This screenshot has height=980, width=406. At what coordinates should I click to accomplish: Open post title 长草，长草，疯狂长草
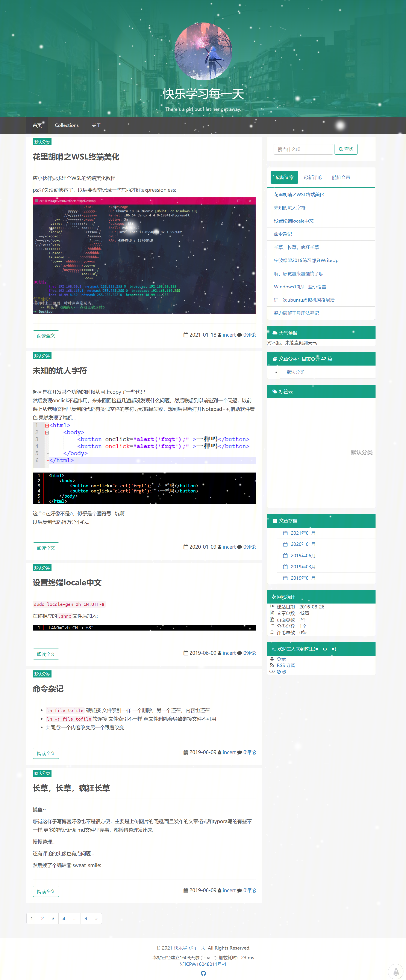(x=71, y=788)
